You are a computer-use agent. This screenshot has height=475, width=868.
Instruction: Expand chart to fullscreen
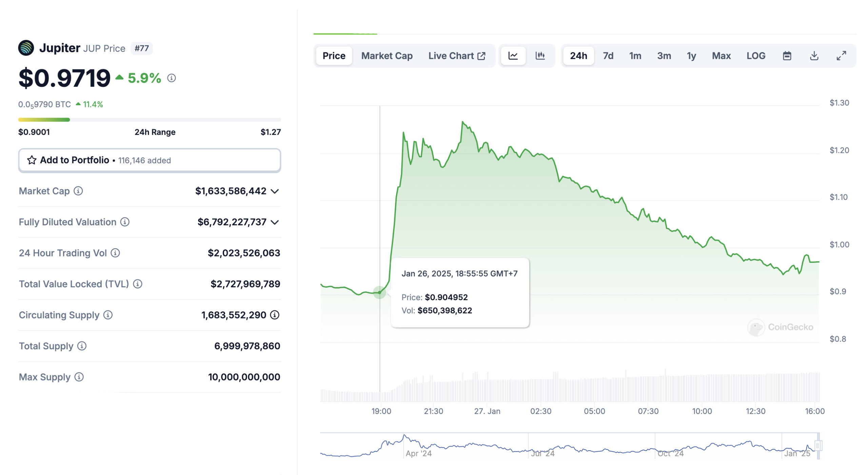841,56
